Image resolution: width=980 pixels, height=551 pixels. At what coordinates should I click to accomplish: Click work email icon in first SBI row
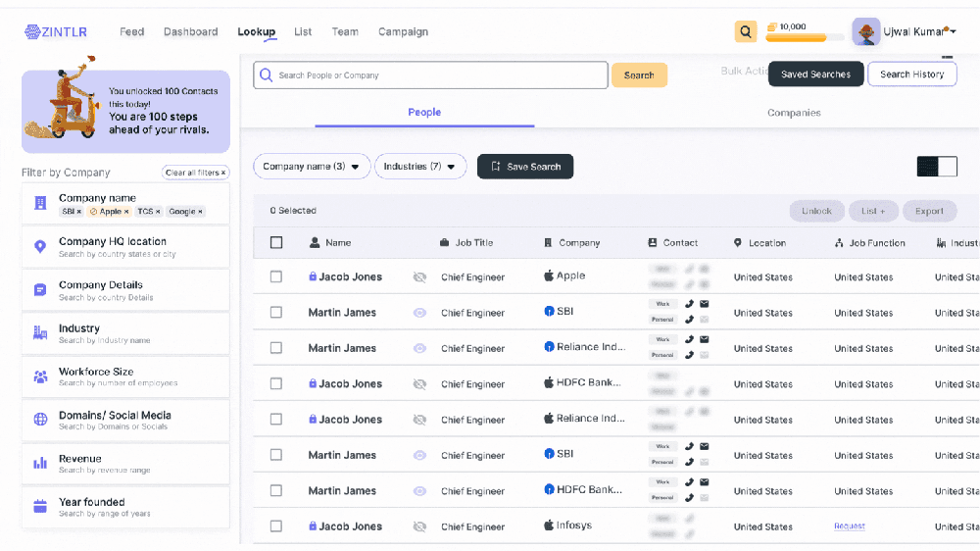(x=705, y=304)
